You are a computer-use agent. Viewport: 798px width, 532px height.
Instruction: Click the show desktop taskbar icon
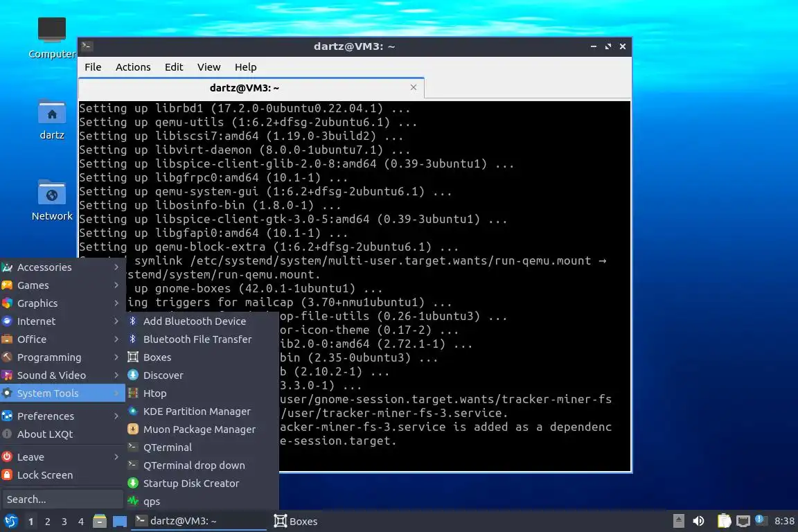click(x=120, y=522)
